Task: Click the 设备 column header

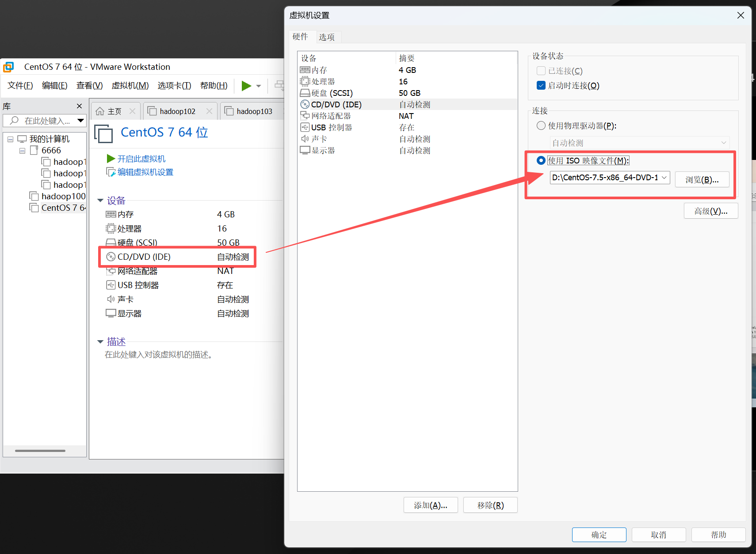Action: click(347, 58)
